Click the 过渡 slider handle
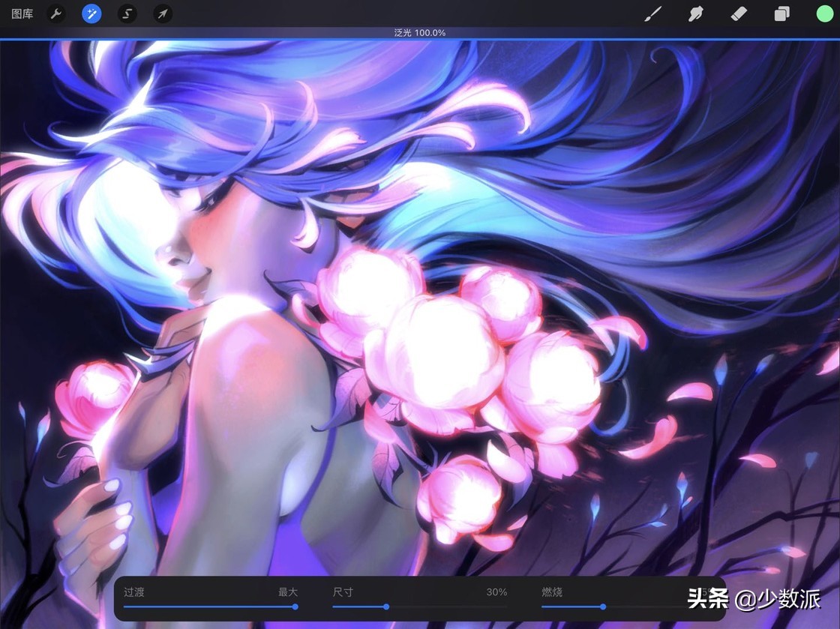 click(295, 607)
